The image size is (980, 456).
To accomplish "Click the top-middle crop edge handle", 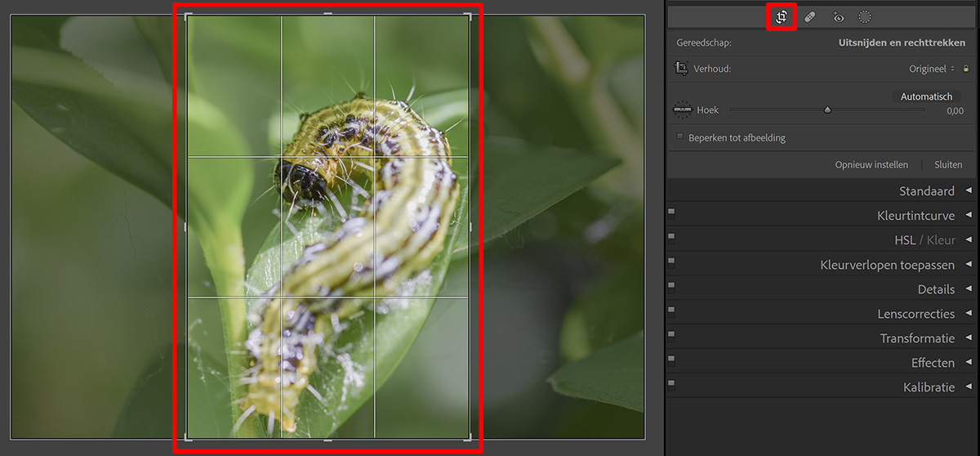I will pos(328,14).
